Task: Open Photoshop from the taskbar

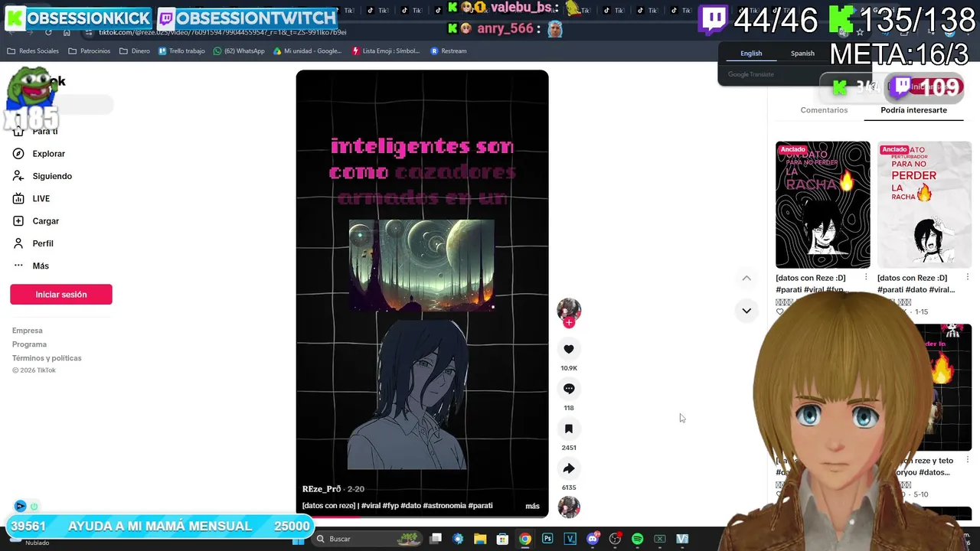Action: coord(547,539)
